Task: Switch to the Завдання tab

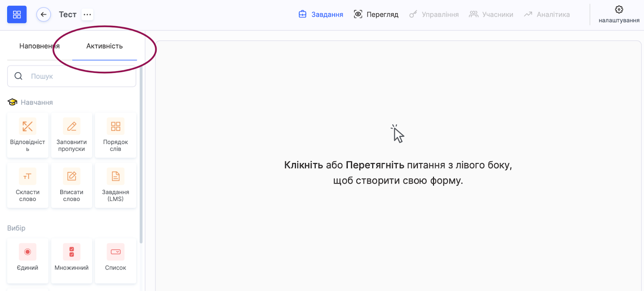Action: click(x=321, y=14)
